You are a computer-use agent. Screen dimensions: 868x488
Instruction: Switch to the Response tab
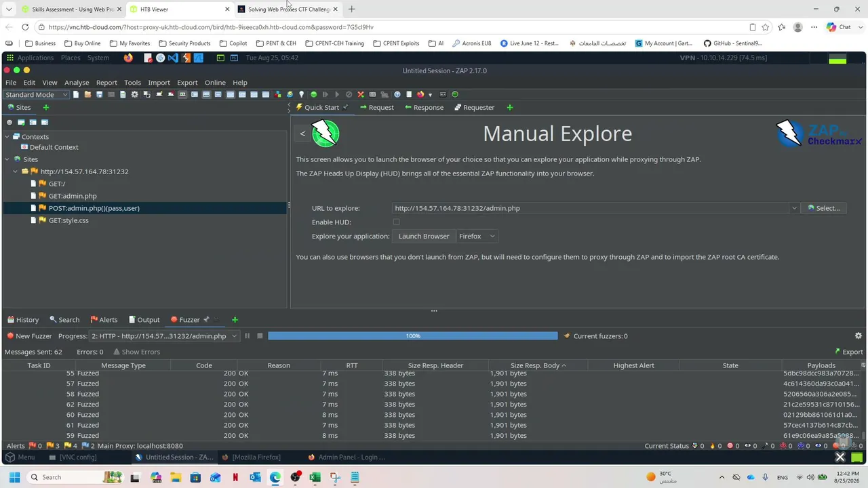point(424,107)
